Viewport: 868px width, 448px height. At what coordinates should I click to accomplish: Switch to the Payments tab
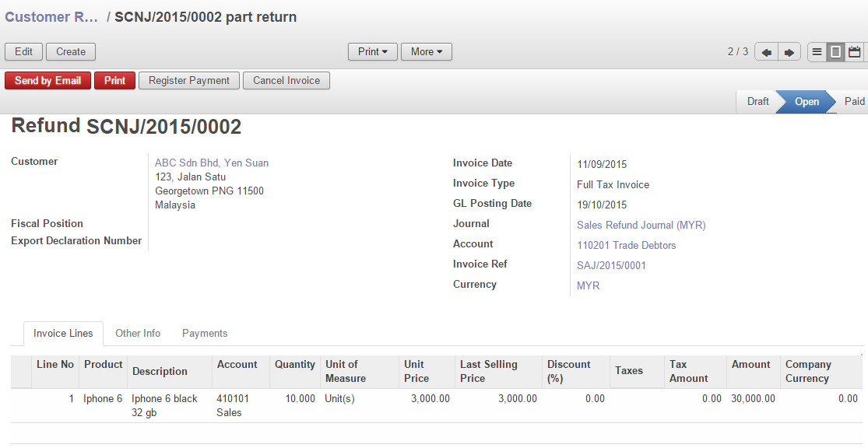204,333
